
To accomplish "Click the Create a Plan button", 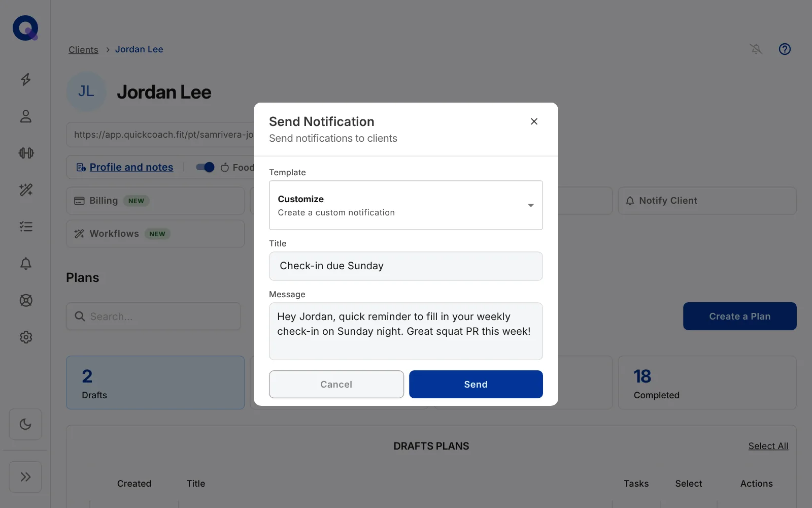I will click(x=740, y=316).
